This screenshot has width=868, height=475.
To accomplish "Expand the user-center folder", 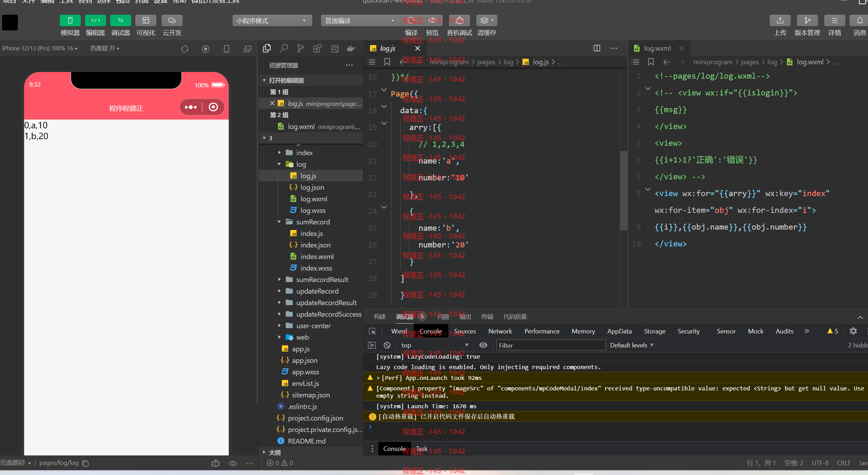I will (x=279, y=325).
